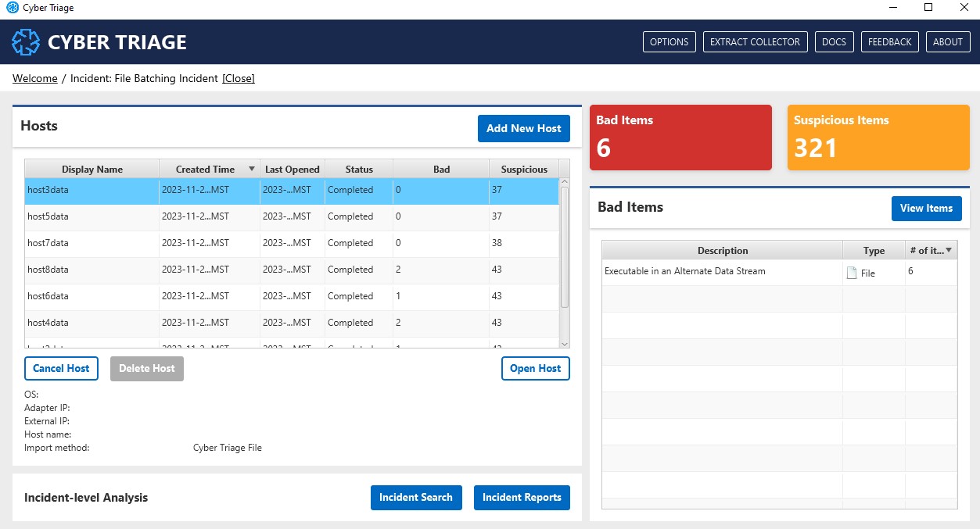Image resolution: width=980 pixels, height=529 pixels.
Task: Click the Cyber Triage logo icon
Action: point(25,42)
